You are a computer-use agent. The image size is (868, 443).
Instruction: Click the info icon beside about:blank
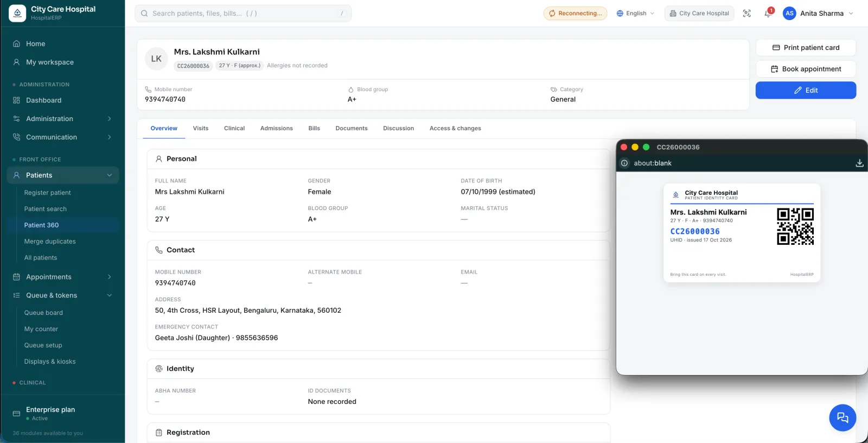coord(624,163)
